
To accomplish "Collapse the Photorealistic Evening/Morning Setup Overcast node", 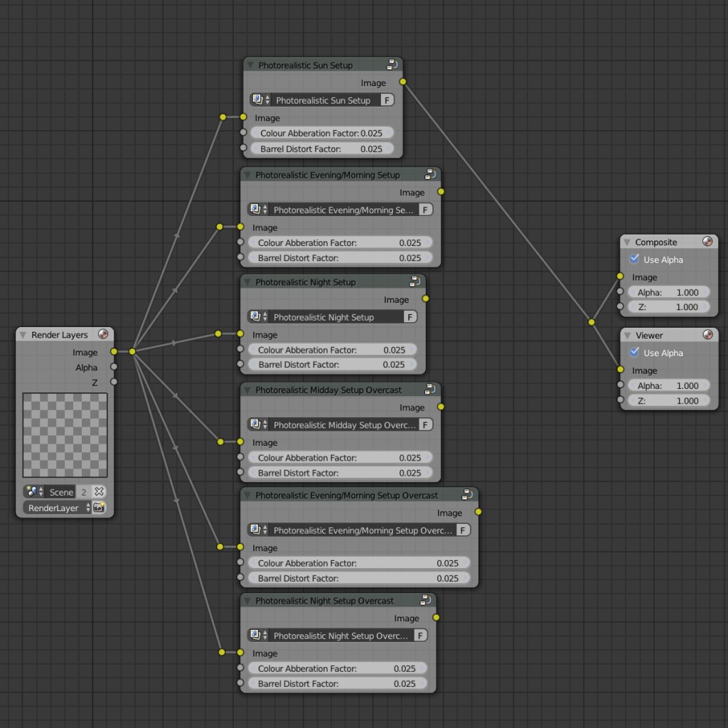I will (x=247, y=495).
